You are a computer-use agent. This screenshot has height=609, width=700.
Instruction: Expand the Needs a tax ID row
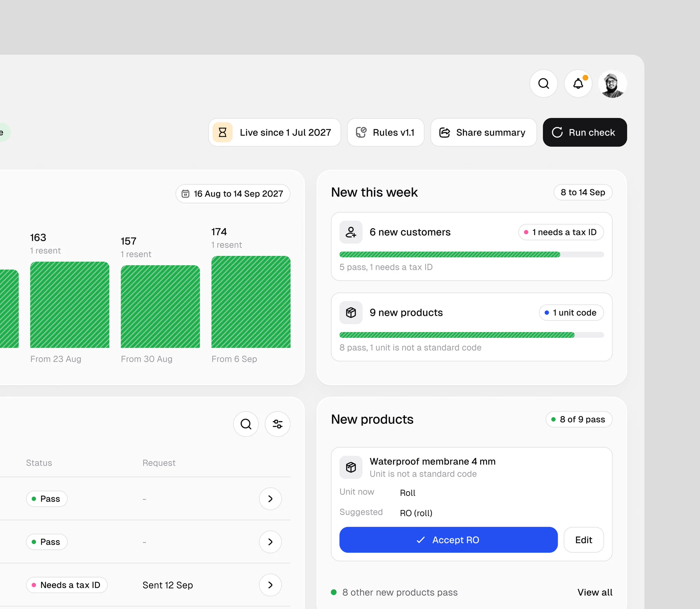[x=270, y=585]
